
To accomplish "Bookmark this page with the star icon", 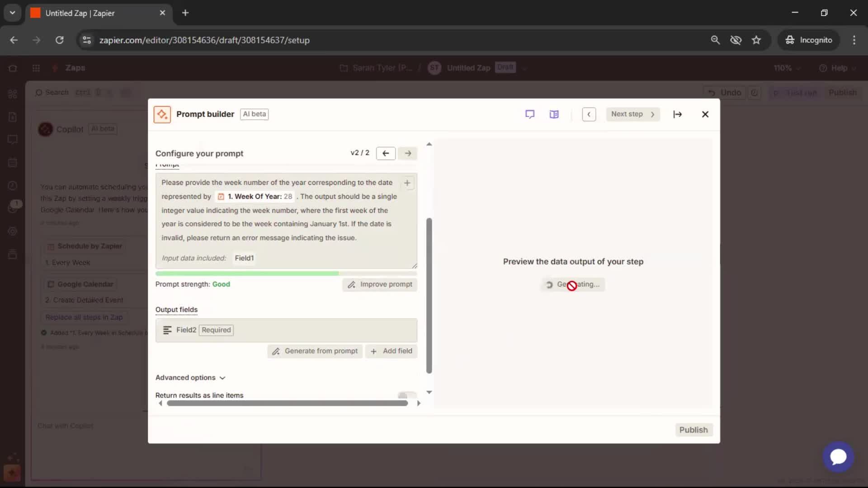I will 756,40.
